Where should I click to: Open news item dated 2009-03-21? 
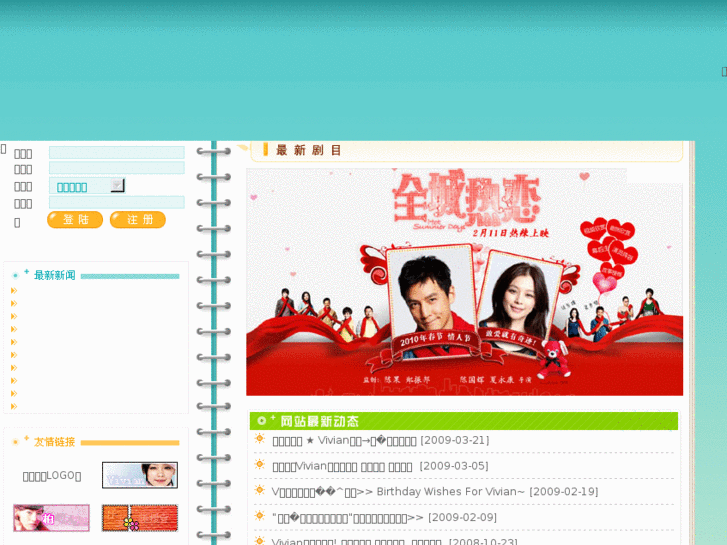tap(381, 441)
